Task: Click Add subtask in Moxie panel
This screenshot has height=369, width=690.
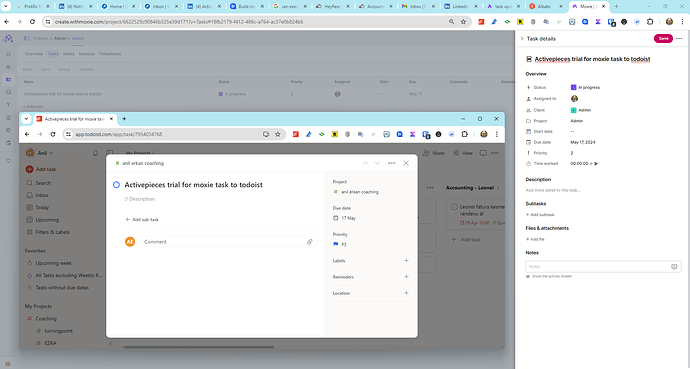Action: 540,215
